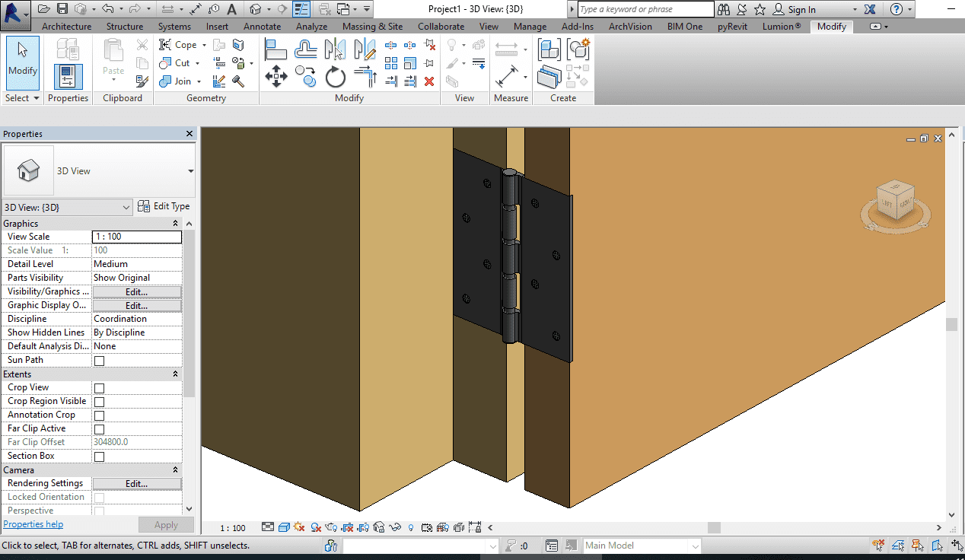Open the ViewCube in the 3D view
This screenshot has width=965, height=560.
point(895,199)
